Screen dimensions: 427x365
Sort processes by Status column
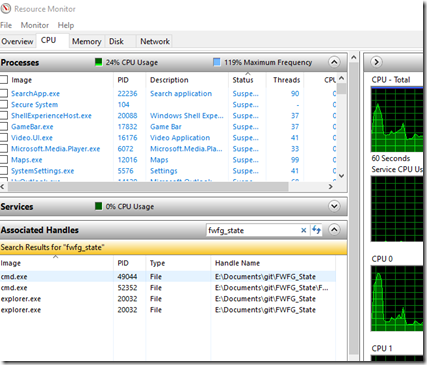point(248,80)
